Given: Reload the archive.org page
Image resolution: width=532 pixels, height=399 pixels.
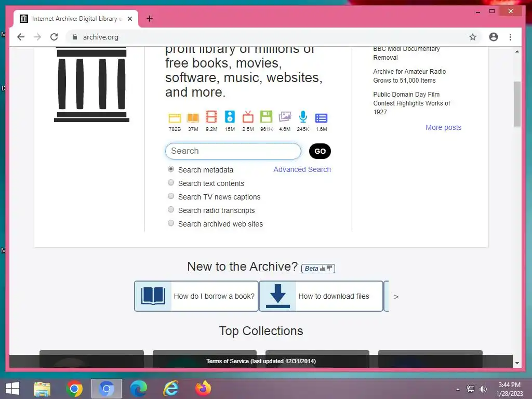Looking at the screenshot, I should pos(54,37).
